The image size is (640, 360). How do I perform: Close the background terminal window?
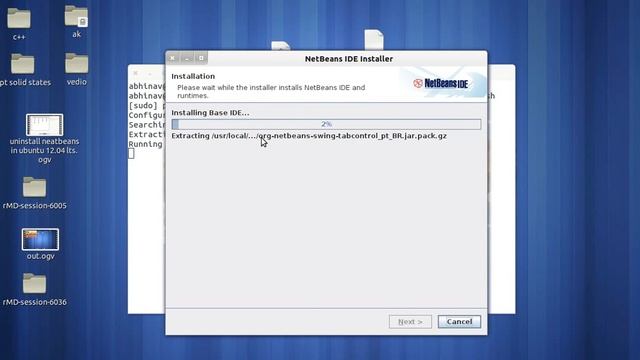pos(136,73)
